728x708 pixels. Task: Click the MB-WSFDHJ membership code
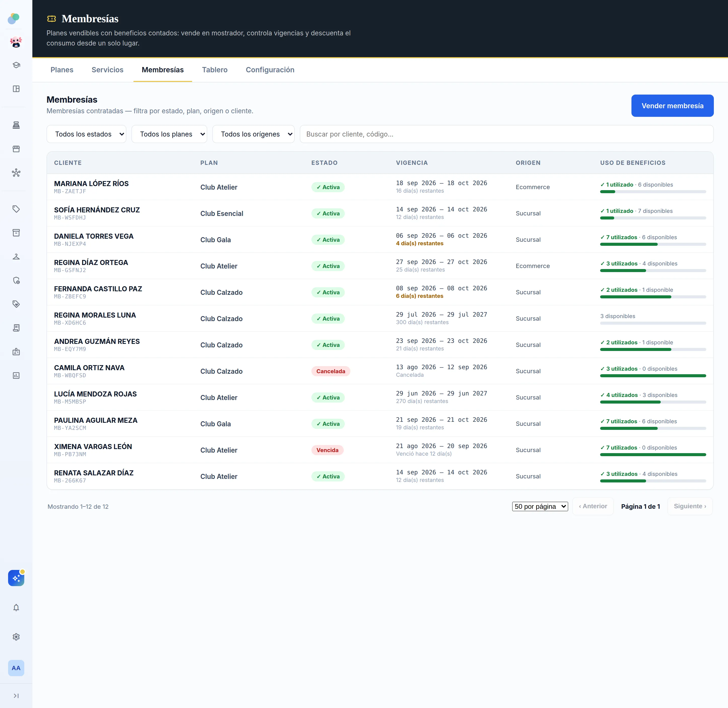coord(70,217)
